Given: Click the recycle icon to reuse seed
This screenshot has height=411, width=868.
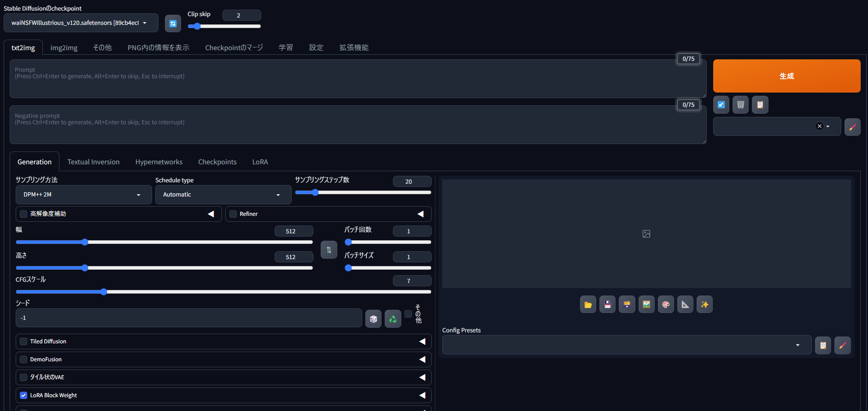Looking at the screenshot, I should coord(393,318).
